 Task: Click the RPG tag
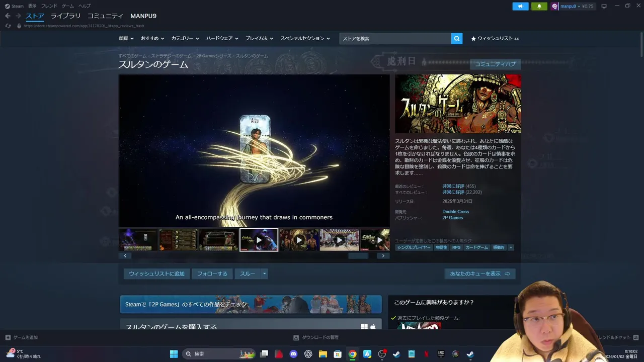pyautogui.click(x=456, y=247)
